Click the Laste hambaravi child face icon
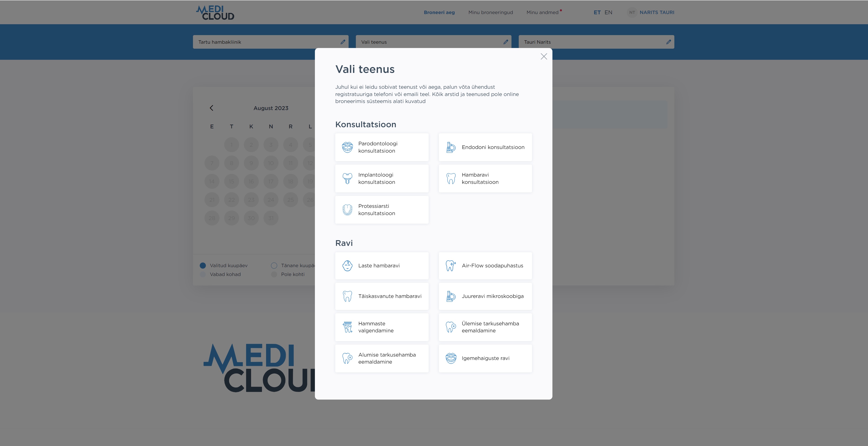The image size is (868, 446). tap(347, 266)
